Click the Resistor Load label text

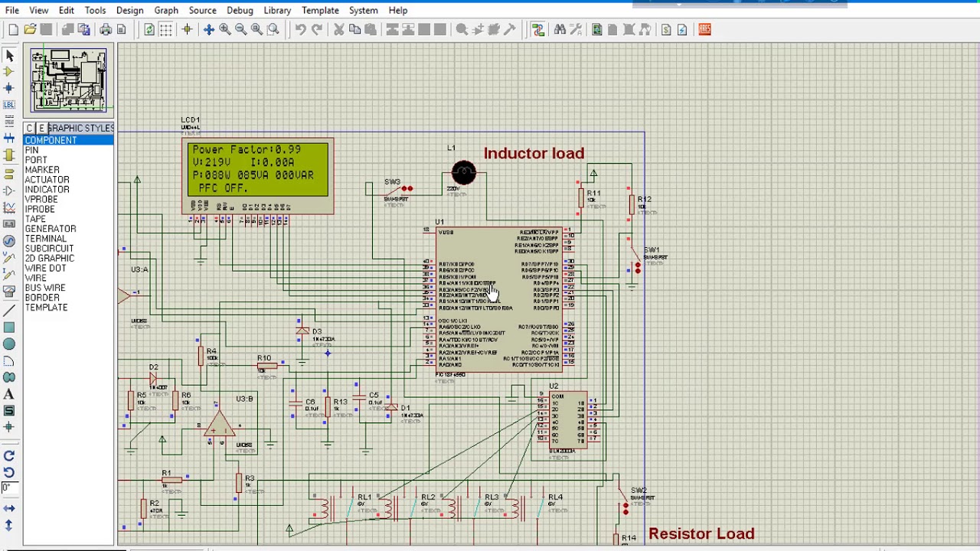tap(701, 533)
